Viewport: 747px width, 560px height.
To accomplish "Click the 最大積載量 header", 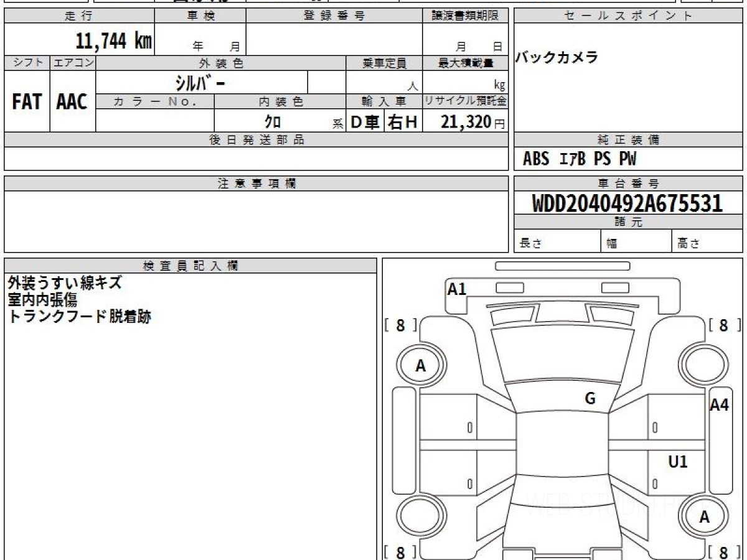I will 466,63.
